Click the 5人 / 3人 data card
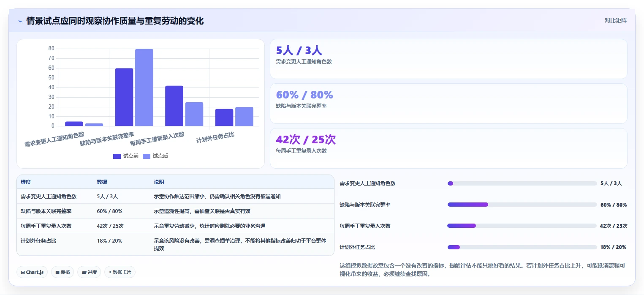Screen dimensions: 644x295 pyautogui.click(x=448, y=59)
